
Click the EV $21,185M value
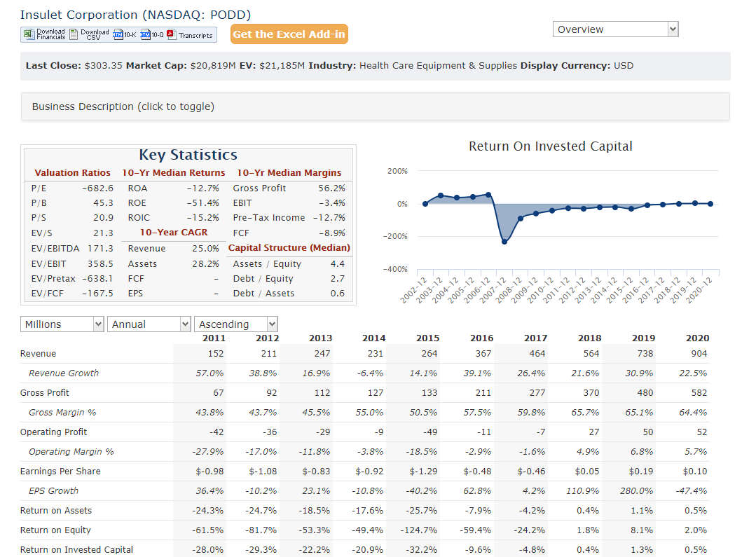click(x=282, y=66)
